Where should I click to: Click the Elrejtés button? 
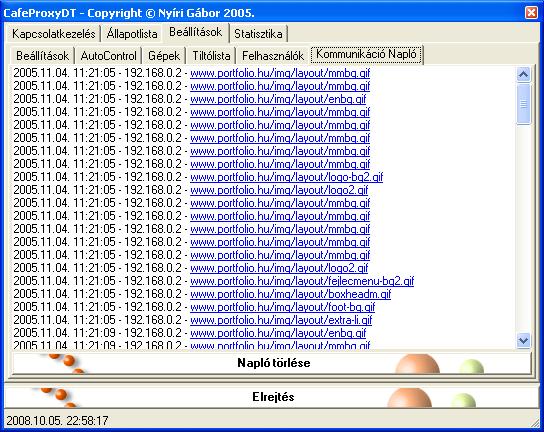pos(272,397)
